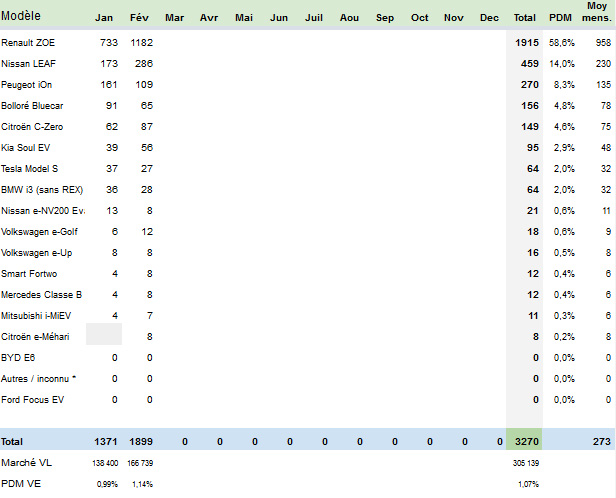The width and height of the screenshot is (616, 498).
Task: Click Marché VL total 305 139
Action: point(526,463)
